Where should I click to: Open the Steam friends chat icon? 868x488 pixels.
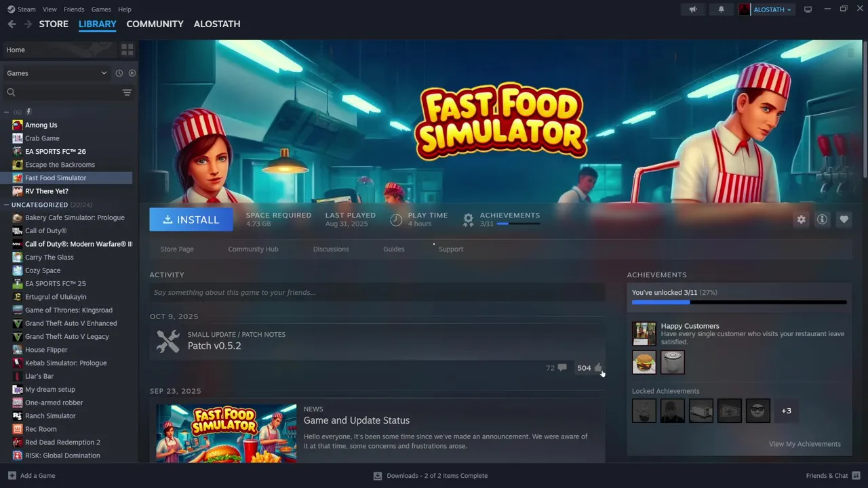click(x=856, y=475)
